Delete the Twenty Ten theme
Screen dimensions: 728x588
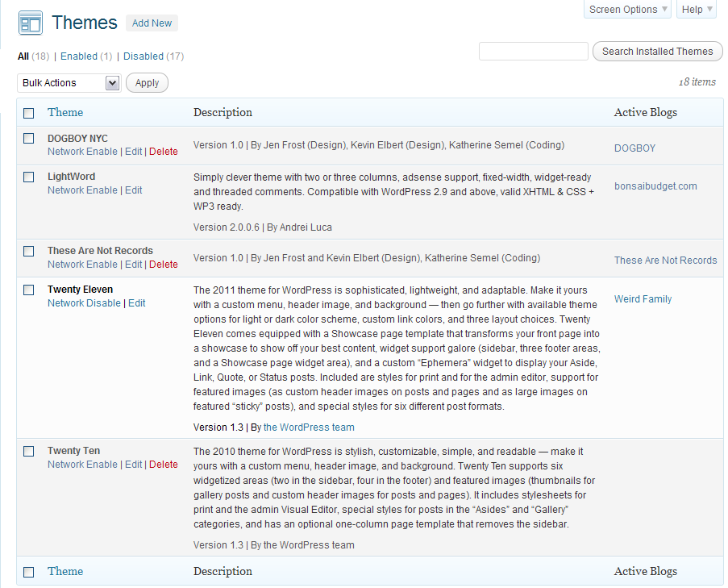(x=164, y=465)
